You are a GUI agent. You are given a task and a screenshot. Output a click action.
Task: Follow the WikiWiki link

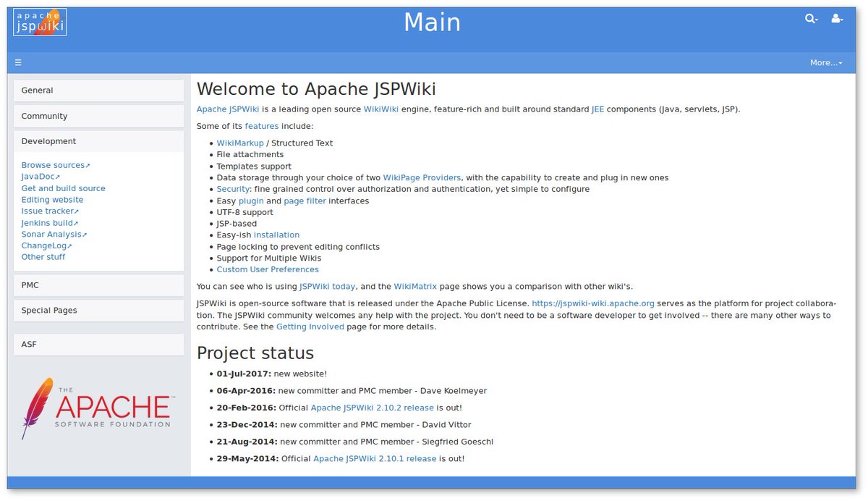pos(381,109)
